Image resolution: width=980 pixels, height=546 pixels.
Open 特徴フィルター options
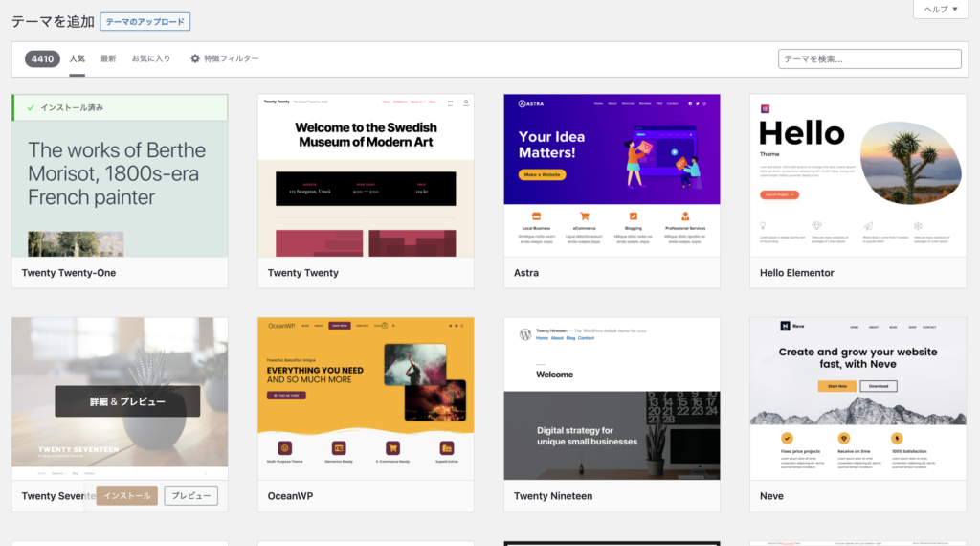(x=224, y=58)
